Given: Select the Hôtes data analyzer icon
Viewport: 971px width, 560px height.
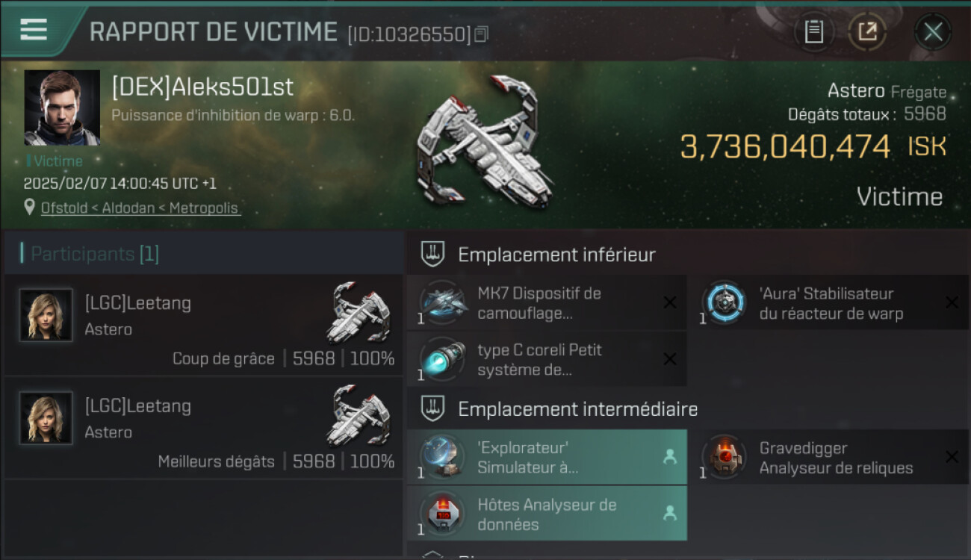Looking at the screenshot, I should [x=443, y=514].
